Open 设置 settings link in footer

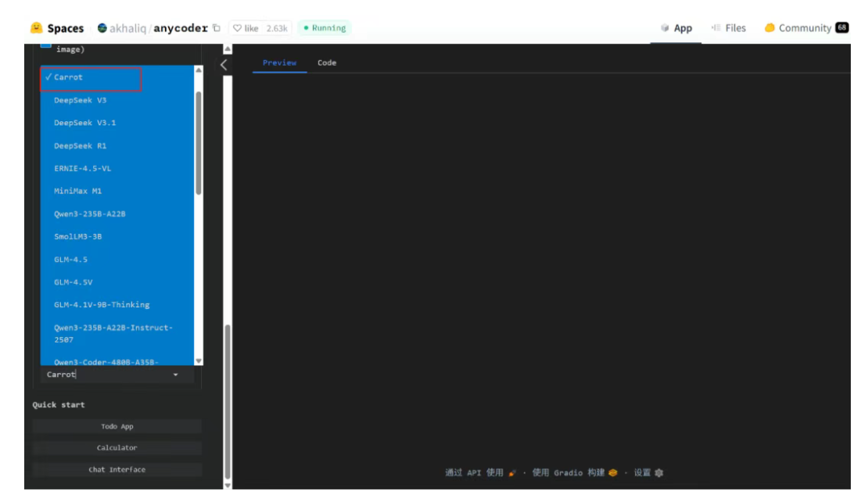coord(648,473)
